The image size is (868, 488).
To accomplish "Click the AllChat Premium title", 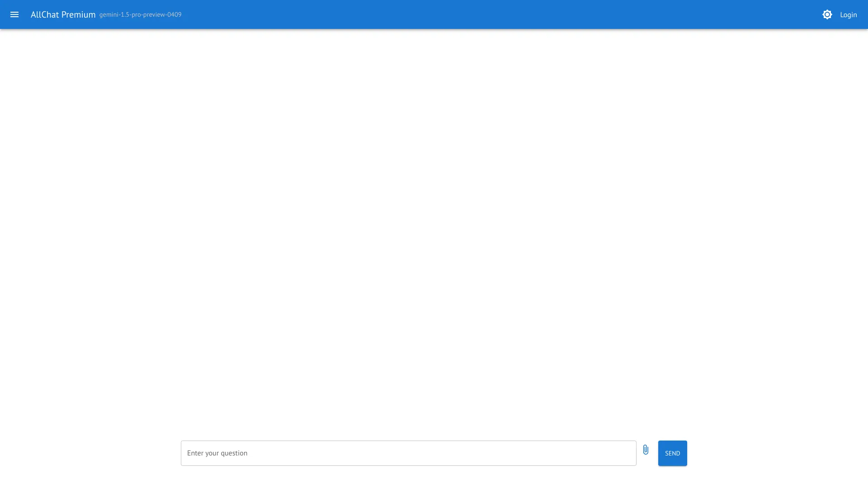I will click(63, 14).
